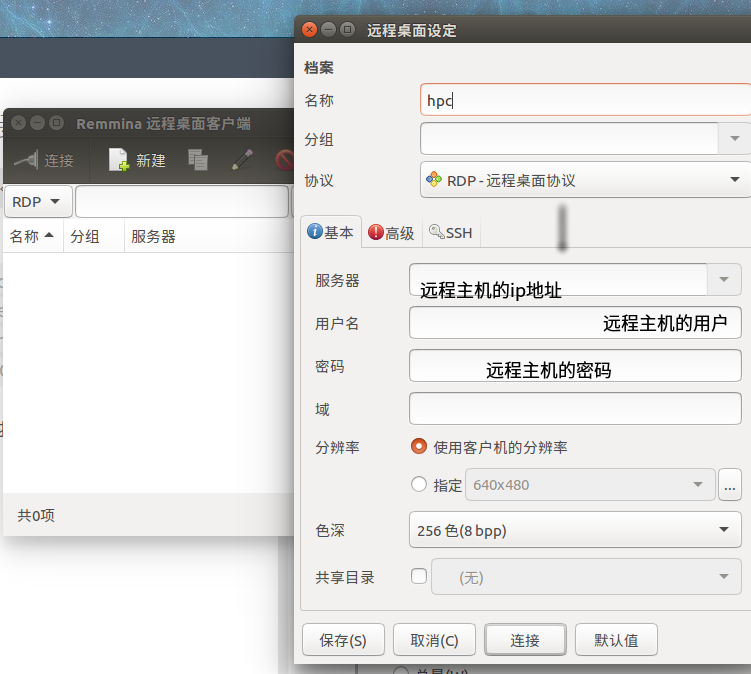Click the Delete icon in Remmina toolbar
This screenshot has width=751, height=674.
tap(285, 160)
